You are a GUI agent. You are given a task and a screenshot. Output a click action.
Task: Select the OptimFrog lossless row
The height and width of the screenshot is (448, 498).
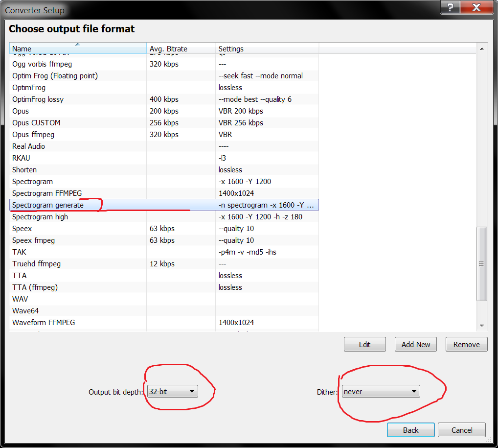pyautogui.click(x=164, y=88)
